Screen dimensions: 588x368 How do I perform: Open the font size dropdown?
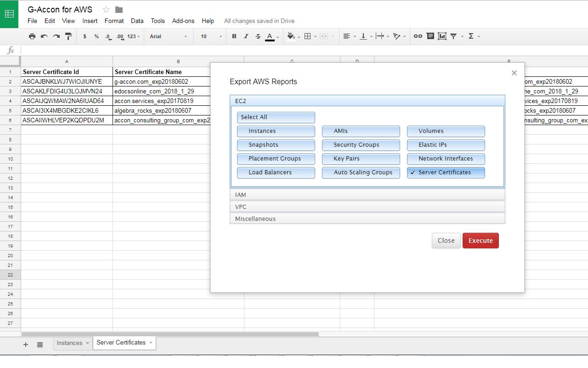211,36
